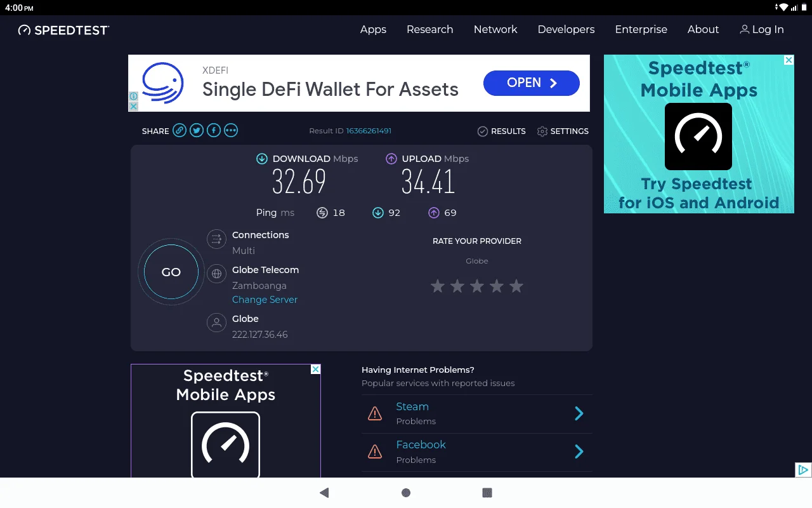Image resolution: width=812 pixels, height=508 pixels.
Task: Rate provider five stars
Action: [516, 286]
